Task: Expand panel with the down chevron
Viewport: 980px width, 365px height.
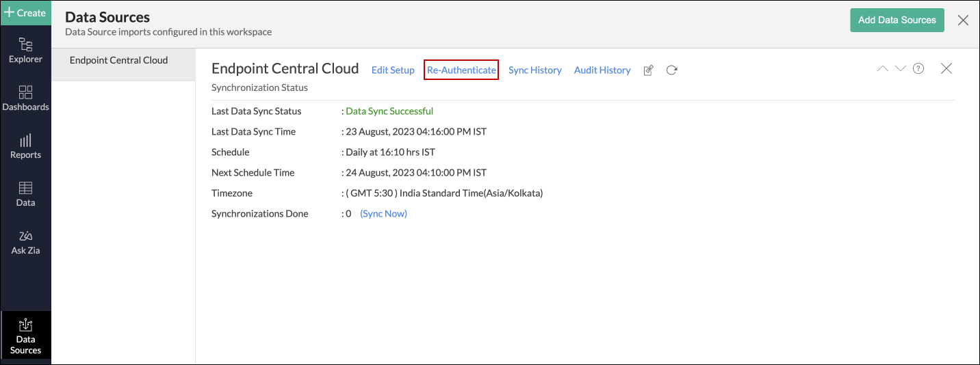Action: 900,68
